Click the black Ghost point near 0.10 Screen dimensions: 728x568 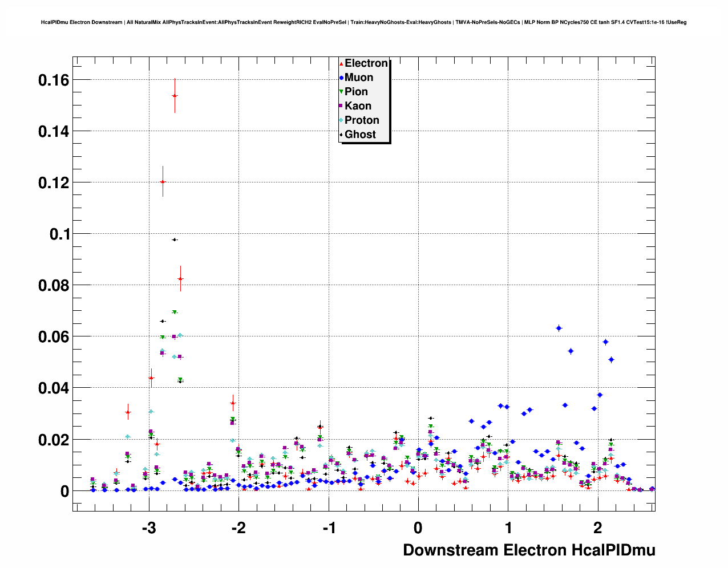pos(175,240)
